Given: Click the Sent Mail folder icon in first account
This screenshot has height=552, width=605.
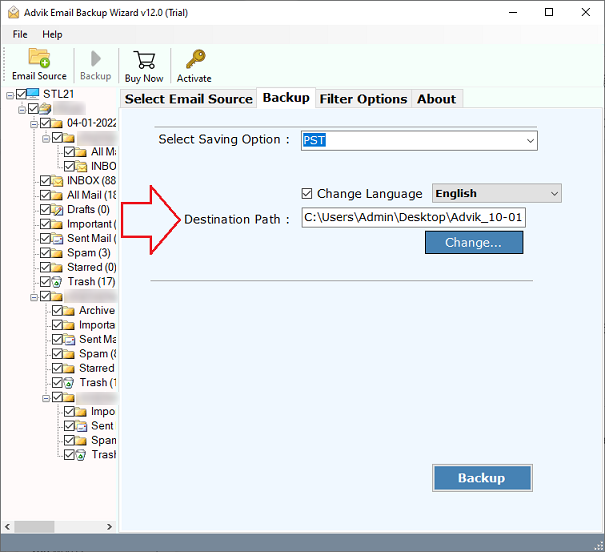Looking at the screenshot, I should point(57,239).
